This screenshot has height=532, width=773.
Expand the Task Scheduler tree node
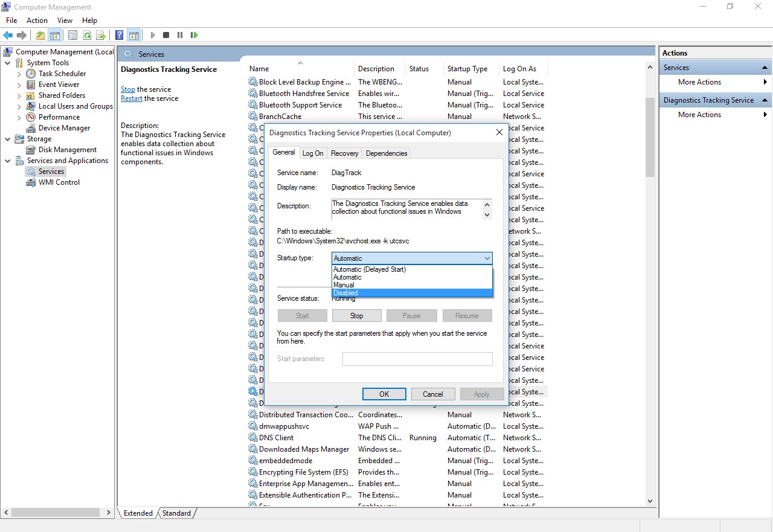(19, 74)
